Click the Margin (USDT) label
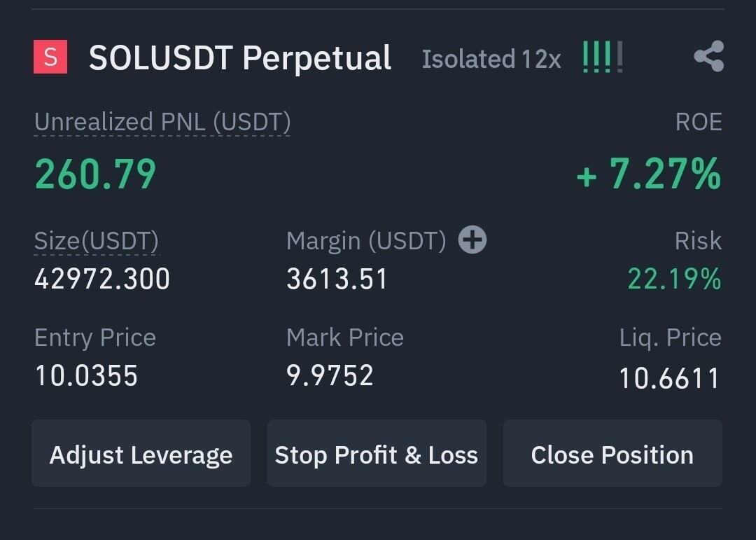Viewport: 756px width, 540px height. pos(366,241)
